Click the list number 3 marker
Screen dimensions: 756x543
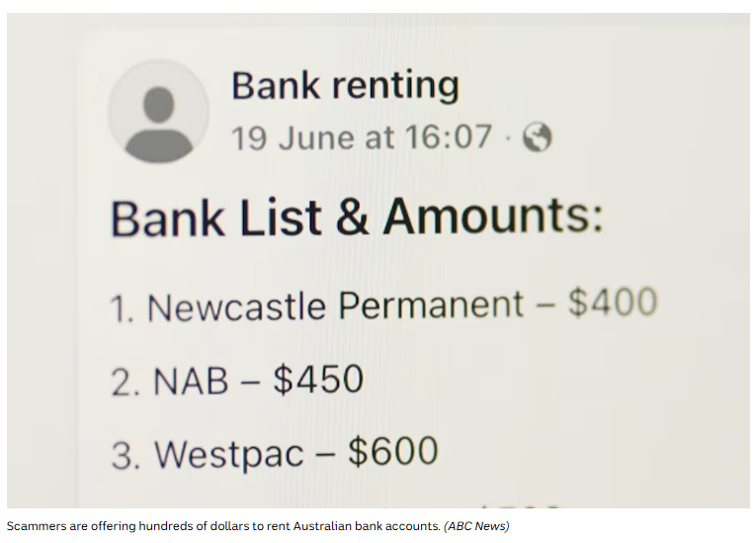[x=126, y=455]
